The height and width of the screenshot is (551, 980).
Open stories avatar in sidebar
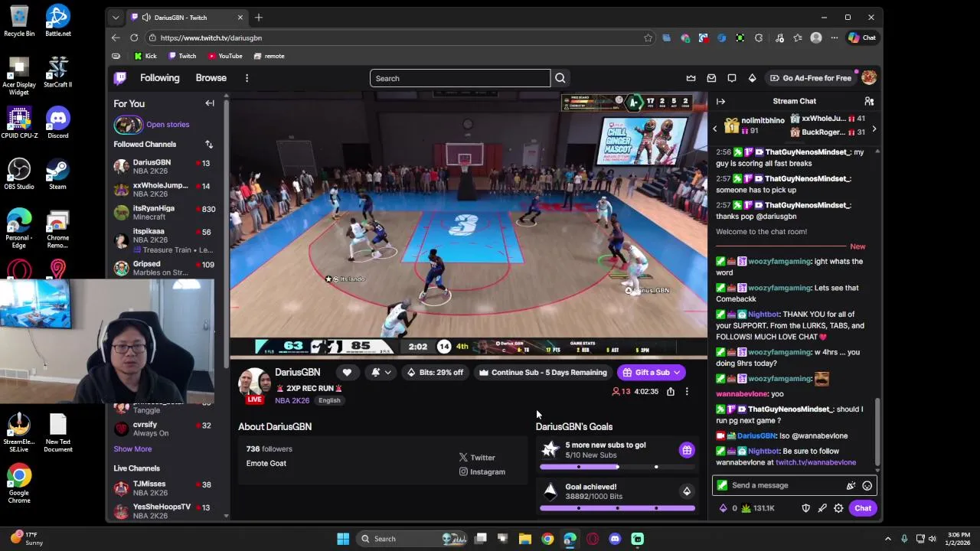point(128,124)
